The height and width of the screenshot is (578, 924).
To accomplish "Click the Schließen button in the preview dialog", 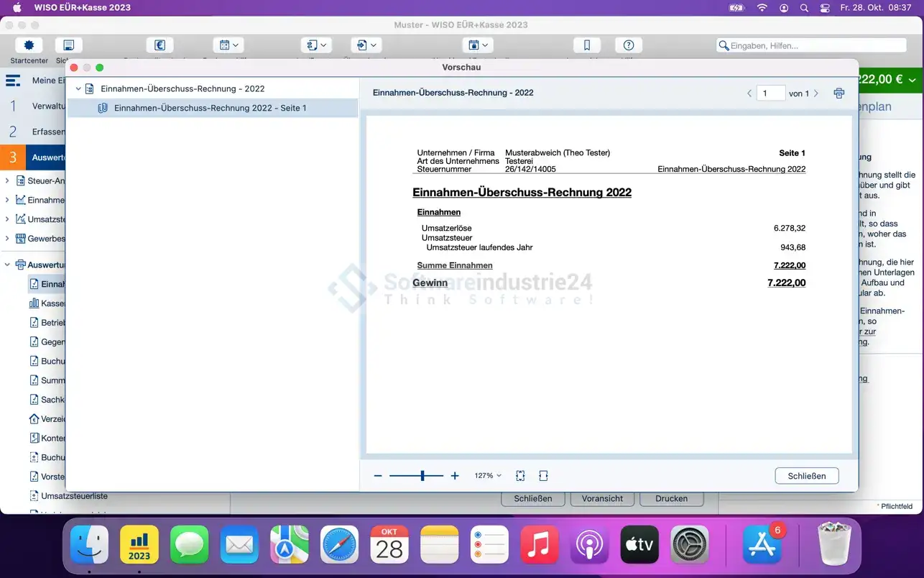I will point(806,476).
